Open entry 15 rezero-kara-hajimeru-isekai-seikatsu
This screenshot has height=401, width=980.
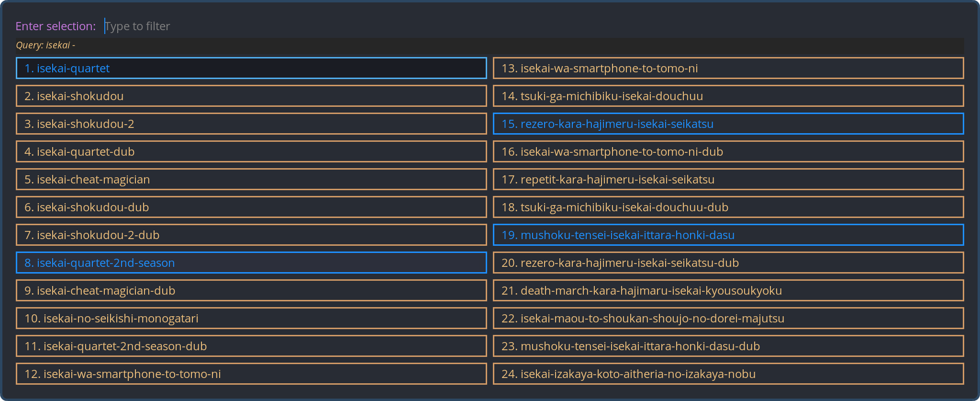pos(728,124)
